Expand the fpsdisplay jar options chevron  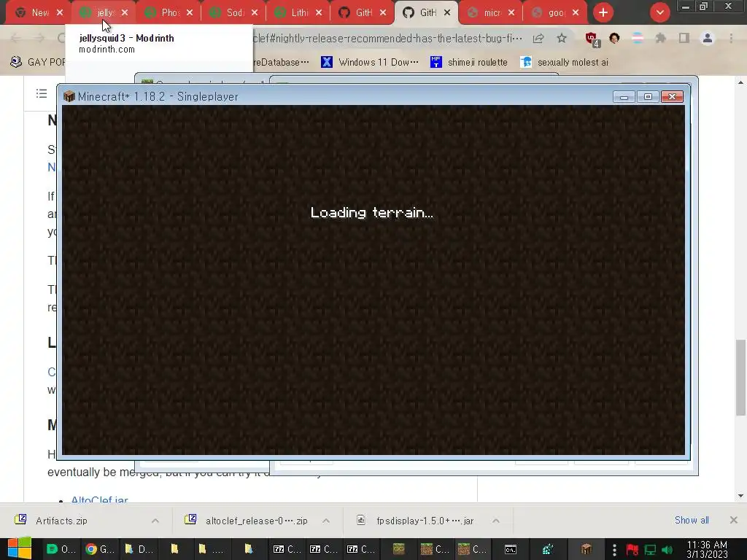[496, 521]
